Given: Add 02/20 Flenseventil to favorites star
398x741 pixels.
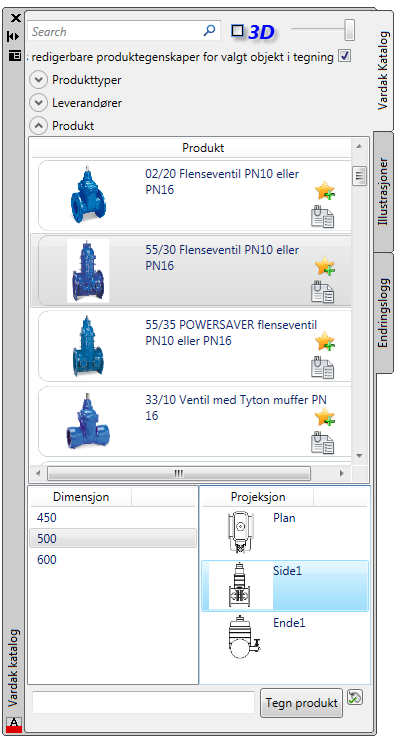Looking at the screenshot, I should pos(325,190).
